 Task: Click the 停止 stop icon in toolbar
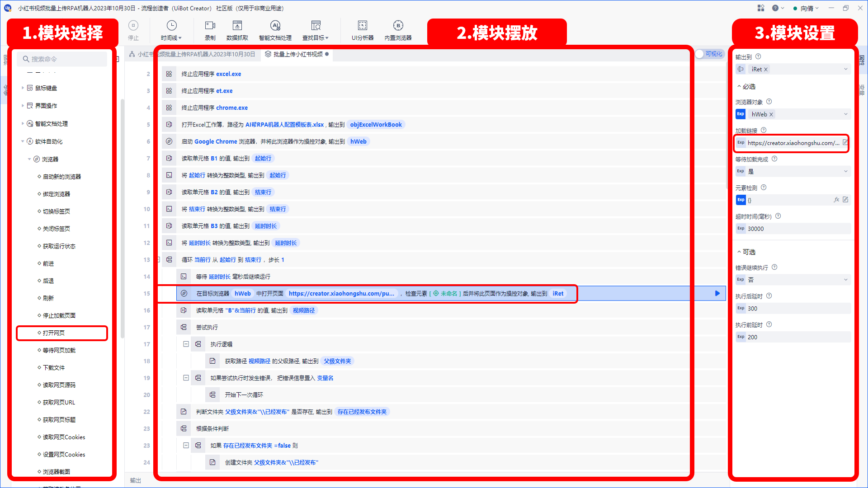pos(133,26)
